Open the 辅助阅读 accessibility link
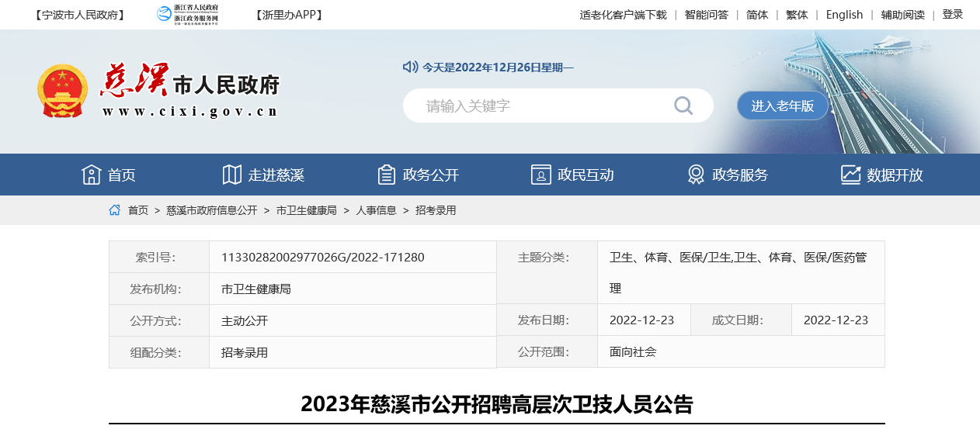980x436 pixels. pyautogui.click(x=902, y=15)
